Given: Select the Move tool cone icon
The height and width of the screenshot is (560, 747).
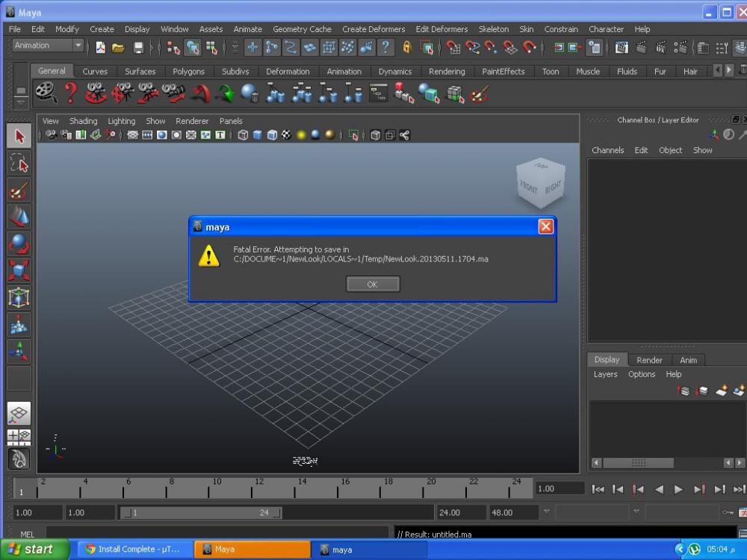Looking at the screenshot, I should click(x=19, y=217).
